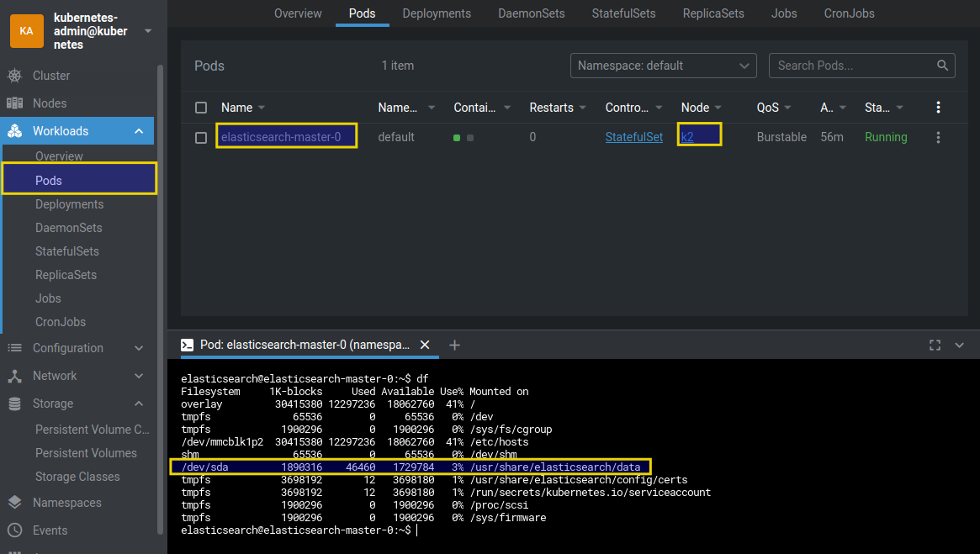Select Deployments in the sidebar
980x554 pixels.
pyautogui.click(x=69, y=204)
